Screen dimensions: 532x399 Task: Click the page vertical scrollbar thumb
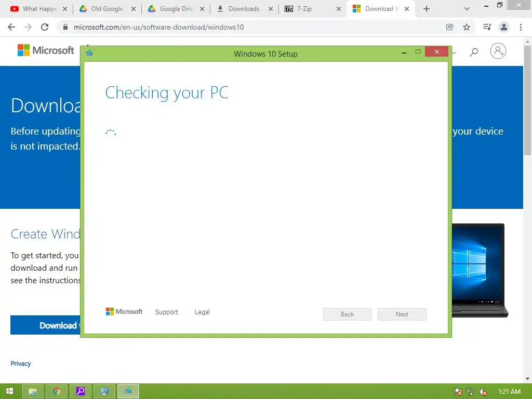pos(527,100)
